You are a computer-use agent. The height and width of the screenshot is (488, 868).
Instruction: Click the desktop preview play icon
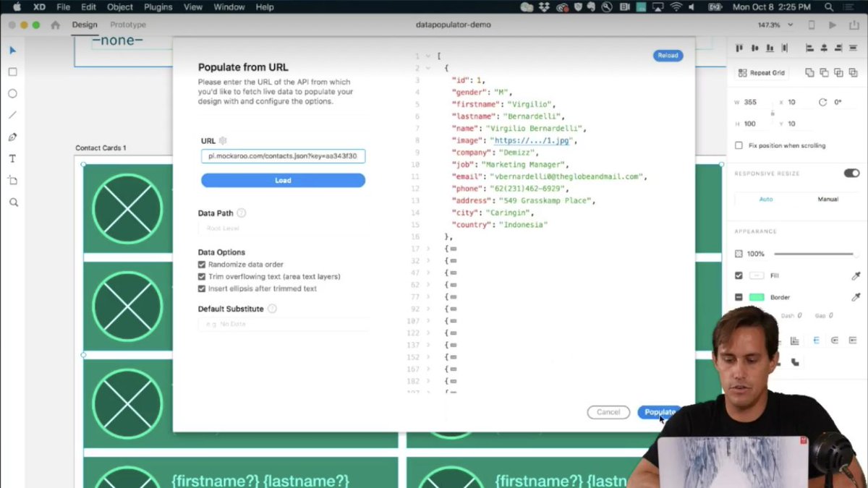[x=833, y=25]
